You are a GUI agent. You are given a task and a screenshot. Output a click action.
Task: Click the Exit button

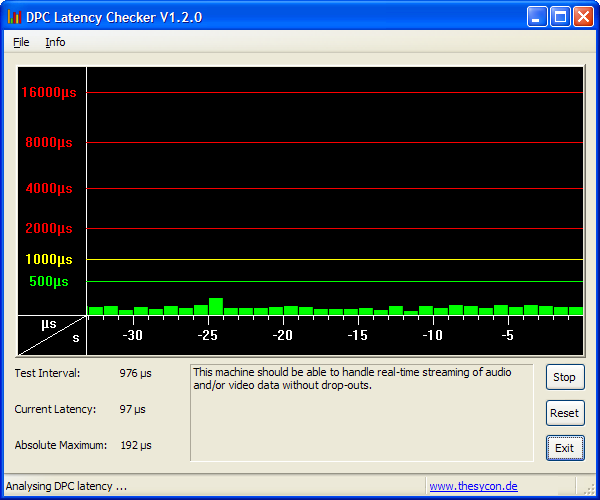(565, 448)
